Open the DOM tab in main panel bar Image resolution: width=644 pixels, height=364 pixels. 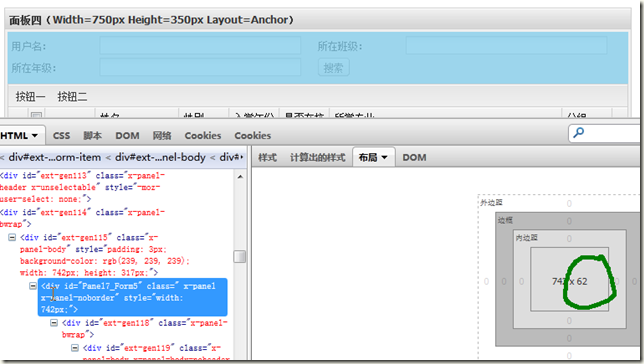coord(127,136)
